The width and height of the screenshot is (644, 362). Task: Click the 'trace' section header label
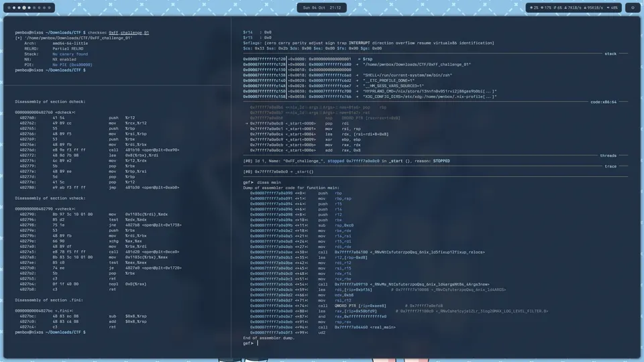(610, 166)
